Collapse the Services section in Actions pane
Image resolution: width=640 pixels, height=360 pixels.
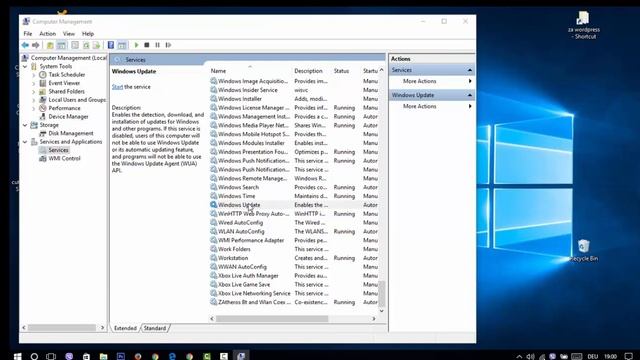click(x=469, y=70)
